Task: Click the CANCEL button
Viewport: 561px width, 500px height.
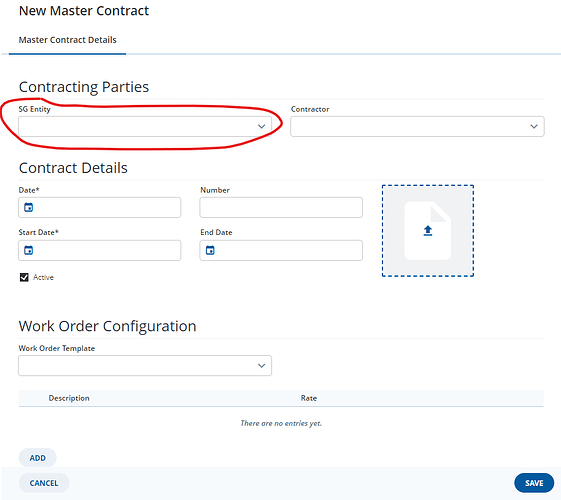Action: pos(44,483)
